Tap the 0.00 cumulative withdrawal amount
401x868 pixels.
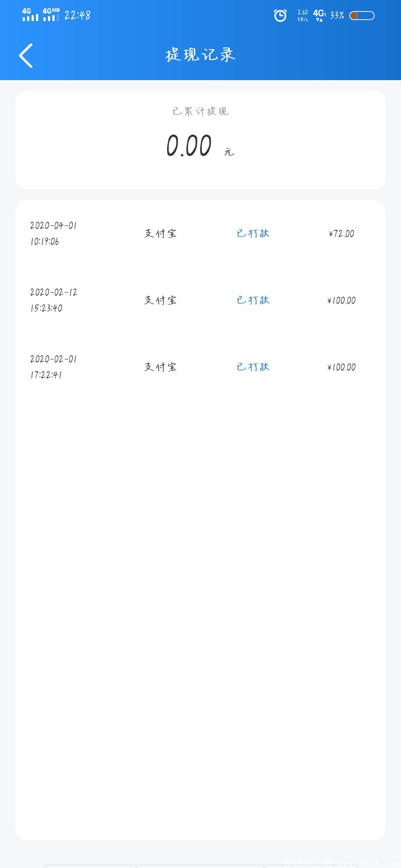(189, 145)
